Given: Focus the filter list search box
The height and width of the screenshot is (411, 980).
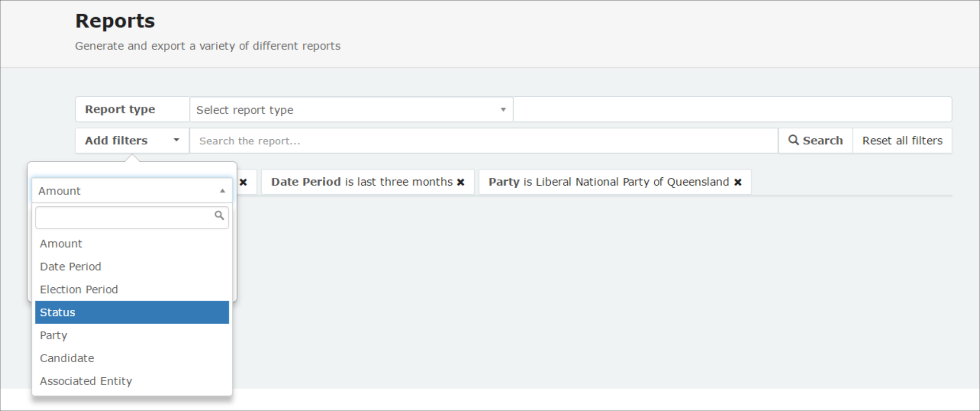Looking at the screenshot, I should tap(132, 217).
